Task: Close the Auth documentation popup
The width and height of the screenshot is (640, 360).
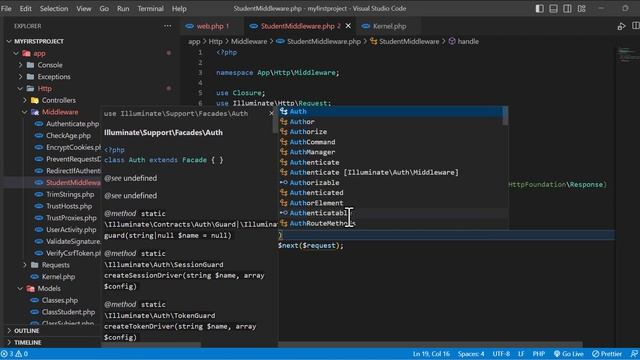Action: pos(271,113)
